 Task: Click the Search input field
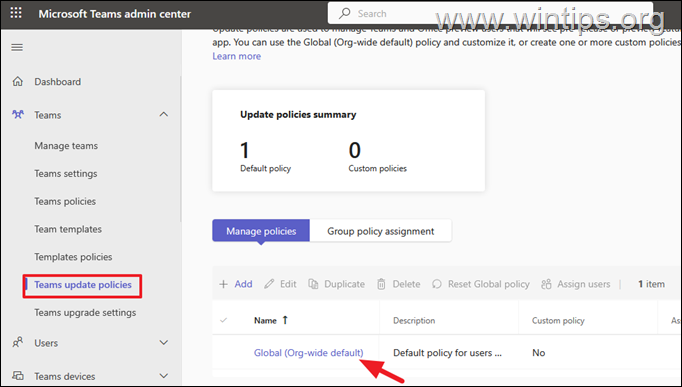click(x=490, y=13)
